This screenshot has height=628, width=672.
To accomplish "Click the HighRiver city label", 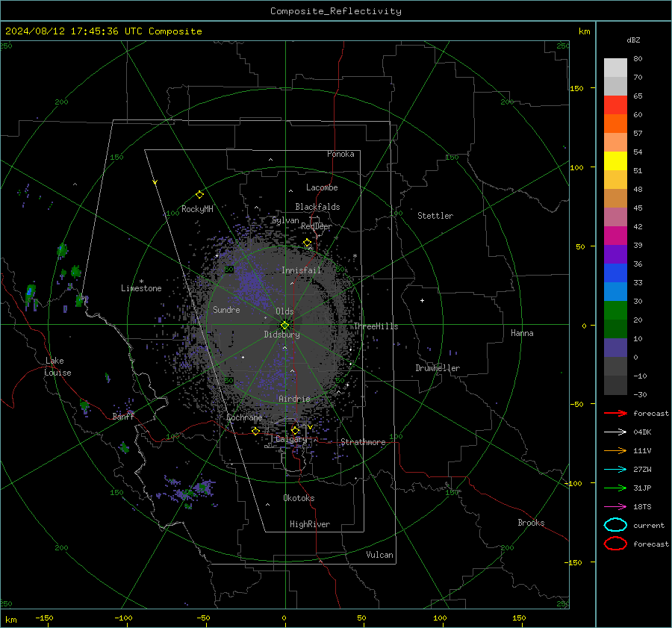I will (x=310, y=524).
